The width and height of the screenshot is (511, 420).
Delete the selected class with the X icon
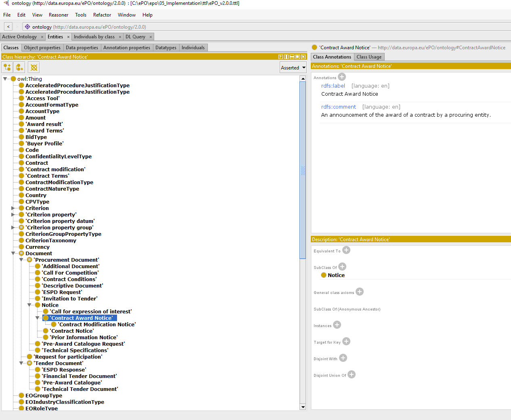[x=34, y=67]
